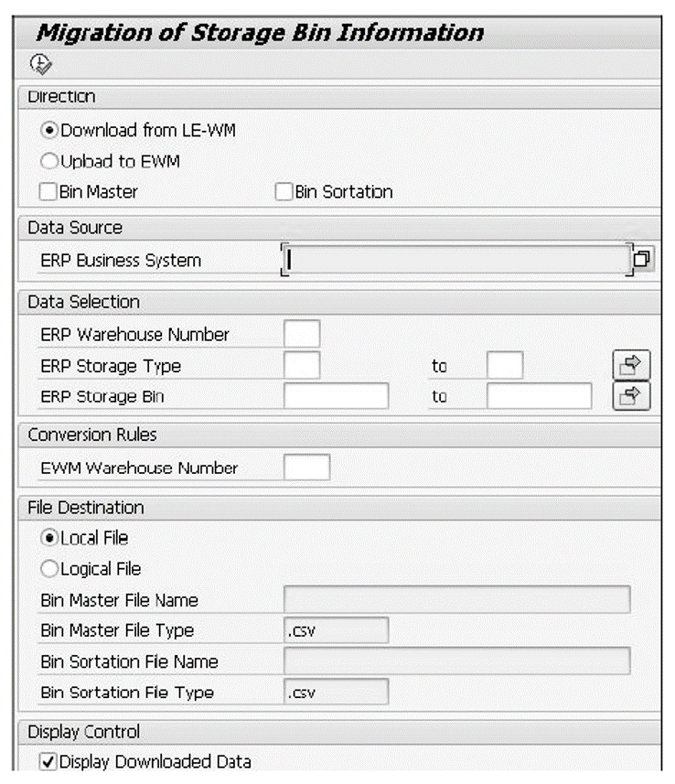Click the Execute clock icon in the toolbar
The width and height of the screenshot is (675, 784).
coord(40,65)
